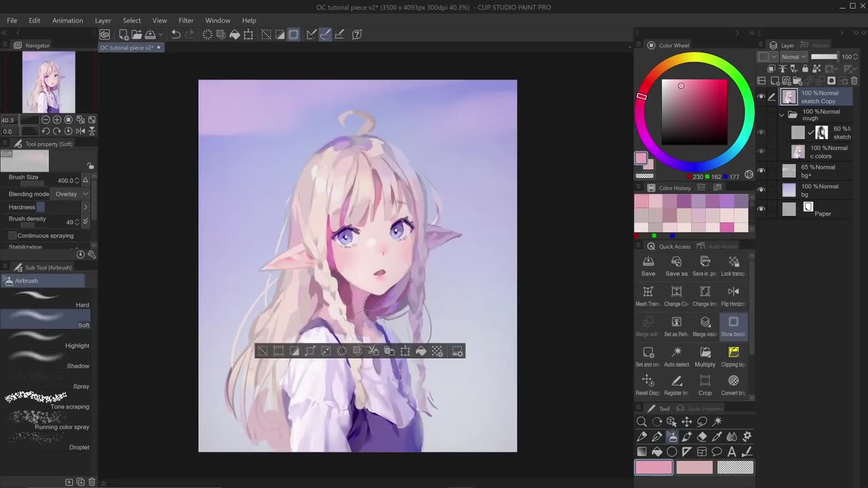Toggle visibility of c colors layer

click(x=761, y=152)
